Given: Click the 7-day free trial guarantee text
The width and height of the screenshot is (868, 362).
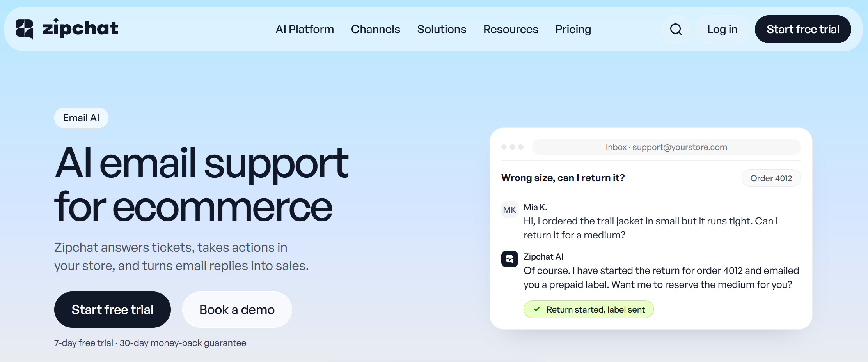Looking at the screenshot, I should tap(150, 343).
